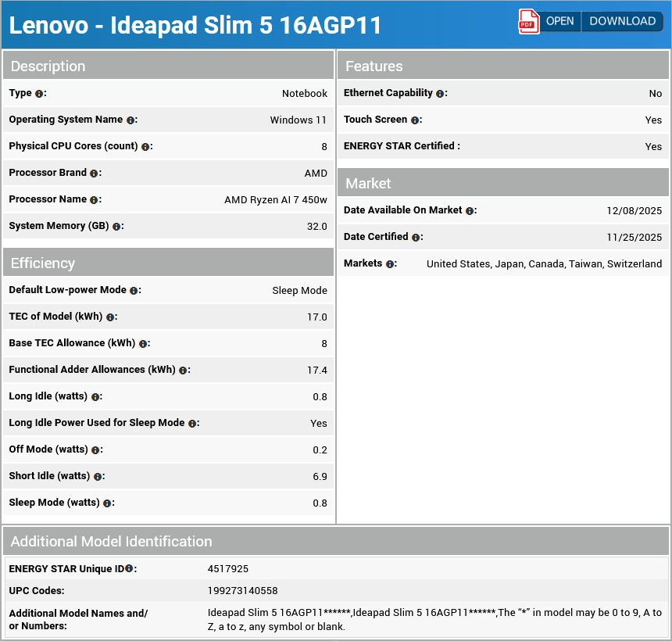
Task: Show info icon beside Processor Brand
Action: [94, 174]
